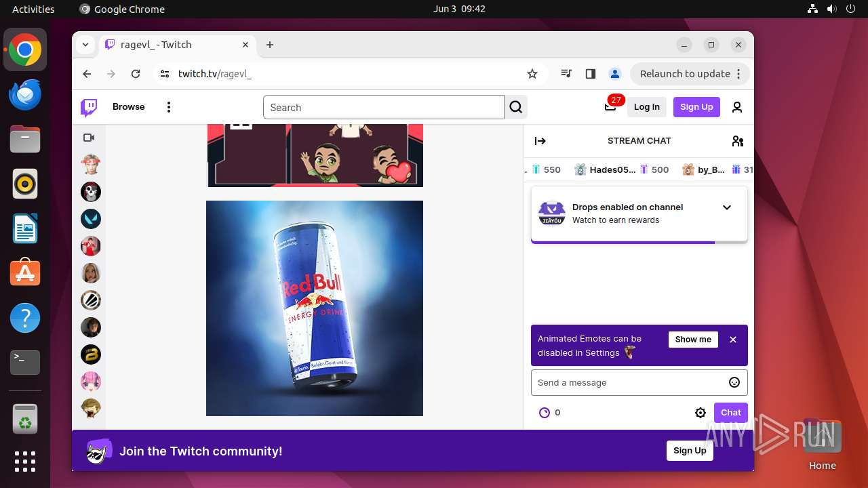Open the Help dock icon

tap(25, 318)
